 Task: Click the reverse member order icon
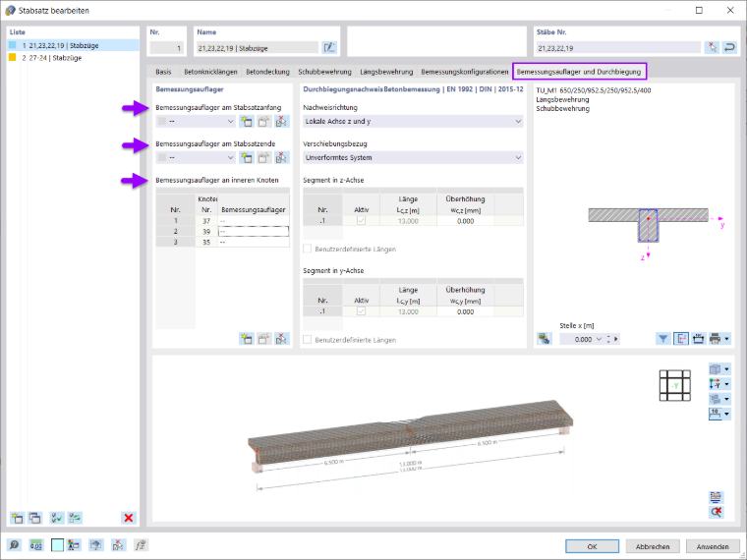729,47
